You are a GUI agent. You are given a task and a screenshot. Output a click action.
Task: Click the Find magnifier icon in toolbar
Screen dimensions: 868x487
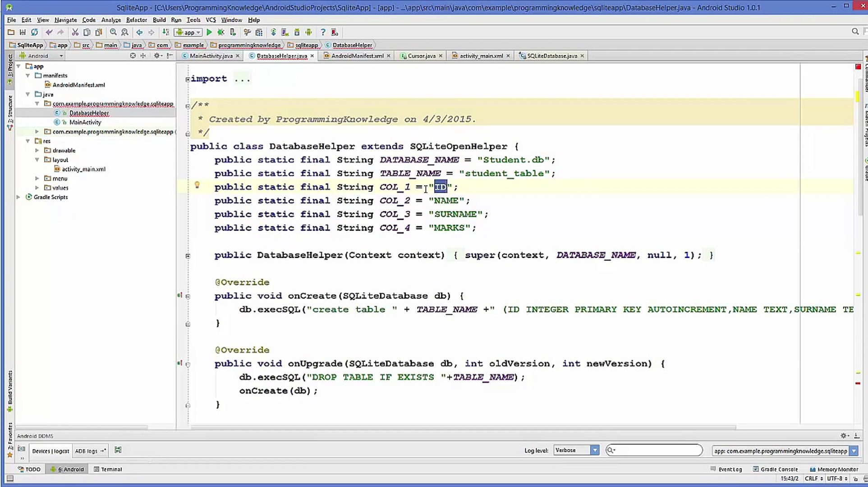(113, 32)
